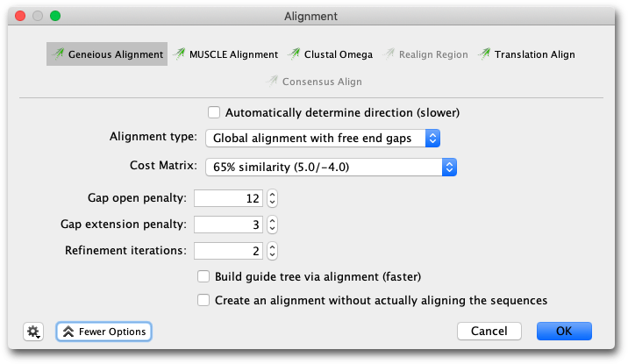Enable Automatically determine direction checkbox
This screenshot has height=364, width=628.
(214, 112)
